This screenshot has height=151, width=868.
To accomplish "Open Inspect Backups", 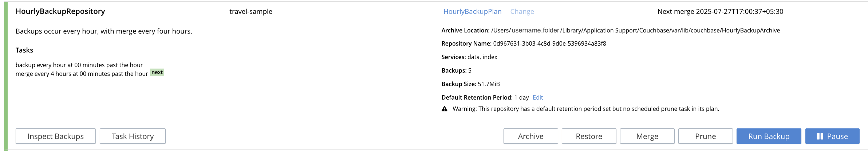I will coord(56,136).
